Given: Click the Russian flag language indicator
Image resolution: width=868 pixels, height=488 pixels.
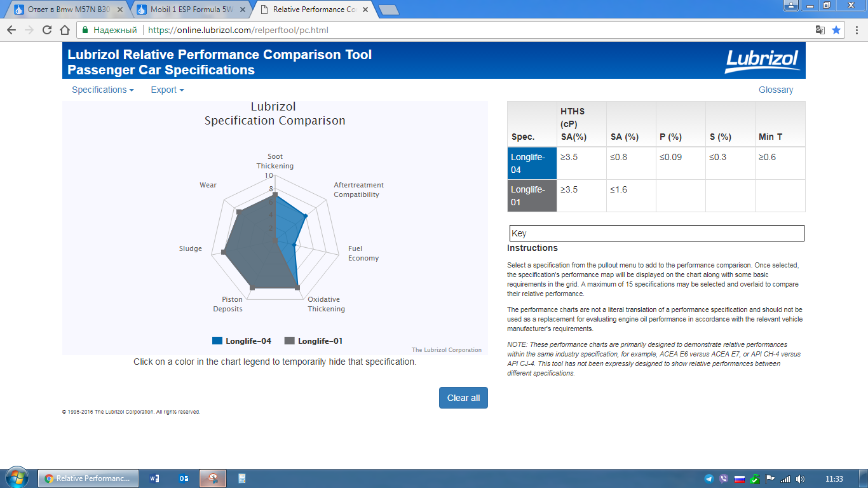Looking at the screenshot, I should tap(739, 478).
